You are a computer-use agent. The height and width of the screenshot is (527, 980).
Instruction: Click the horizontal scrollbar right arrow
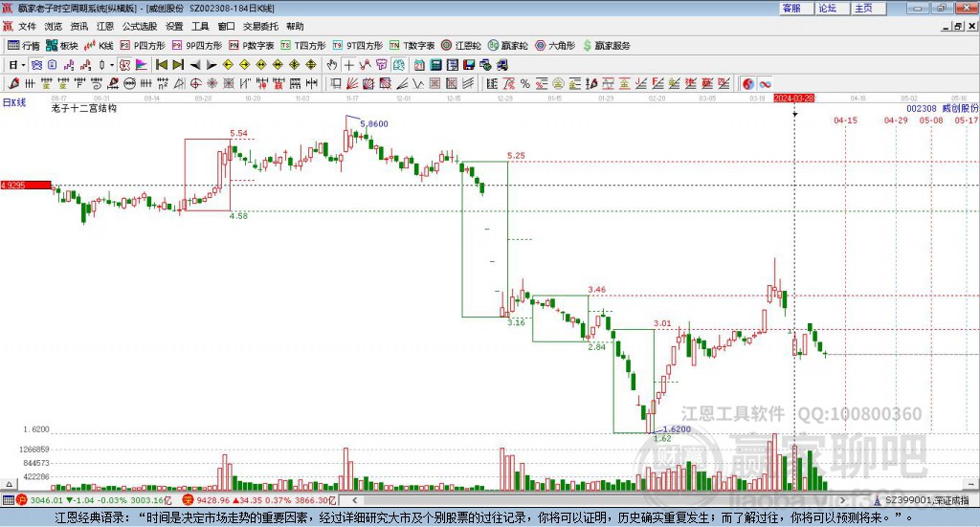click(842, 500)
